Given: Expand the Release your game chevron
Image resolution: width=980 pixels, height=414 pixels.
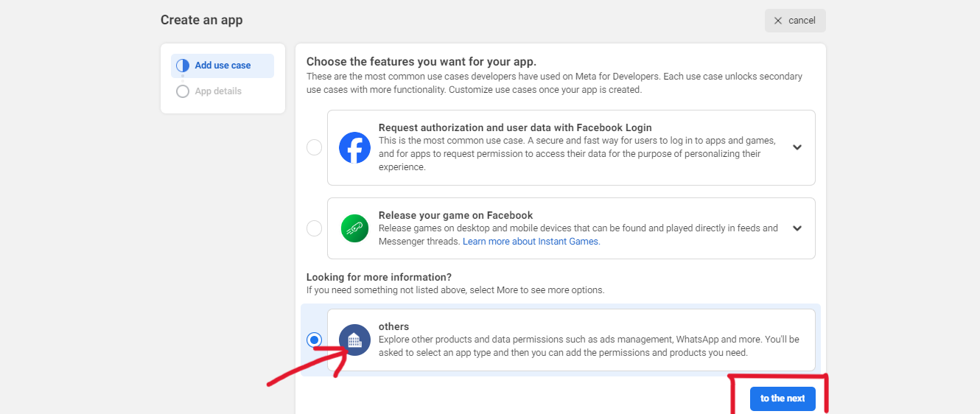Looking at the screenshot, I should coord(797,228).
